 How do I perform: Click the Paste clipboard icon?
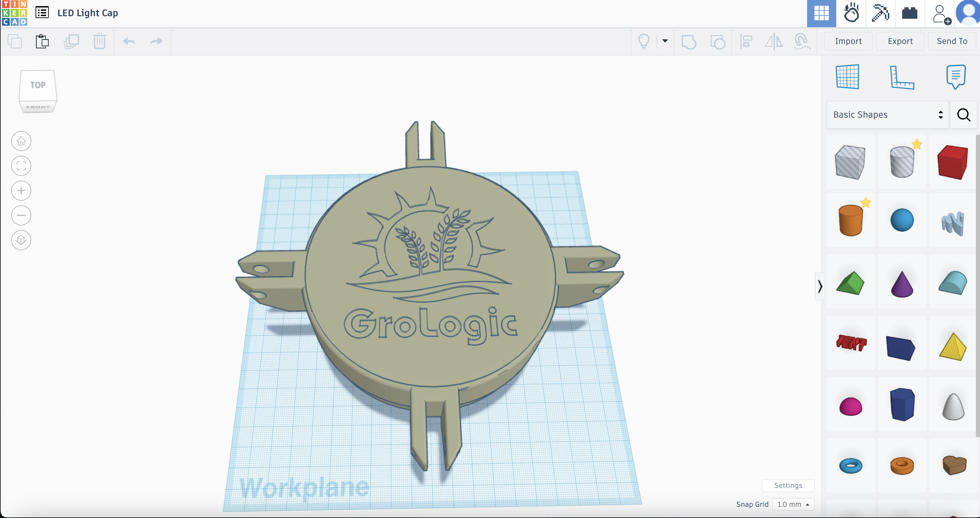point(42,41)
